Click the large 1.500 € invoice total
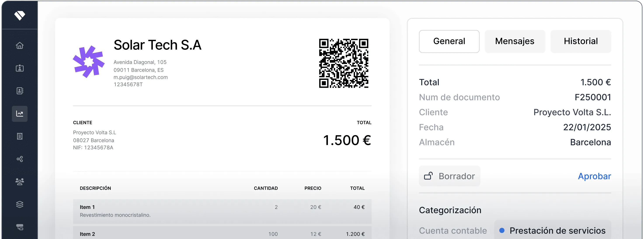This screenshot has width=644, height=239. [347, 140]
